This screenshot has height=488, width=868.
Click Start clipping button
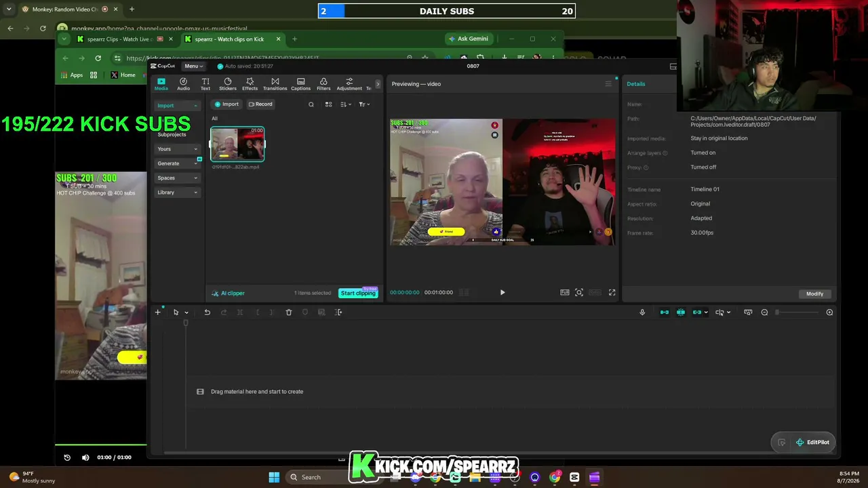pos(358,293)
